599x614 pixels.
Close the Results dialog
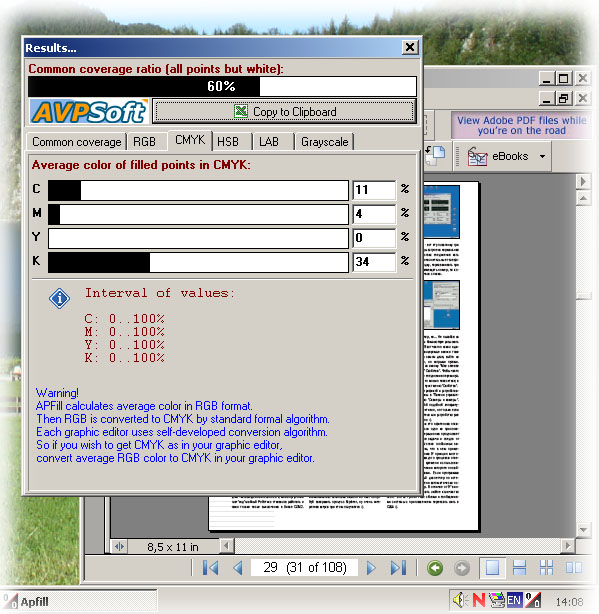410,47
